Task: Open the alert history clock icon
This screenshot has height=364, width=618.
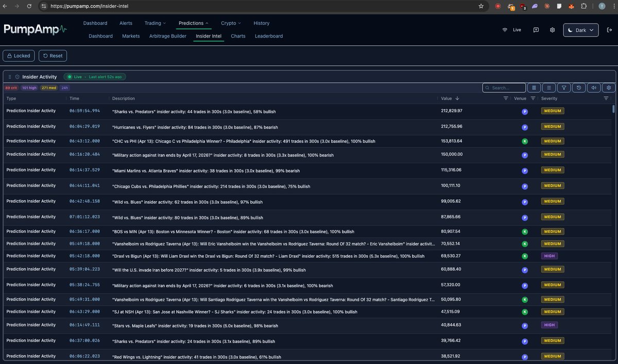Action: point(579,88)
